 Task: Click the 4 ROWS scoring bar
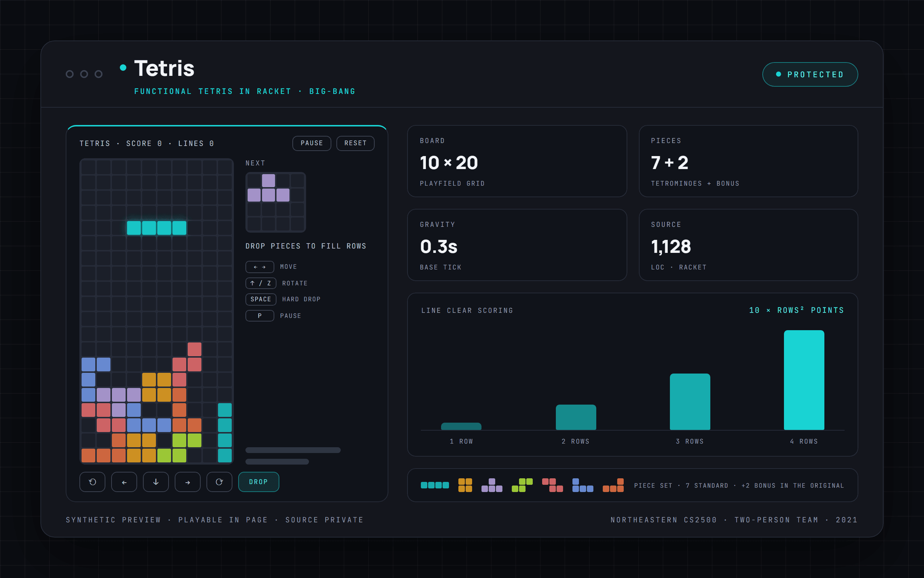tap(804, 380)
